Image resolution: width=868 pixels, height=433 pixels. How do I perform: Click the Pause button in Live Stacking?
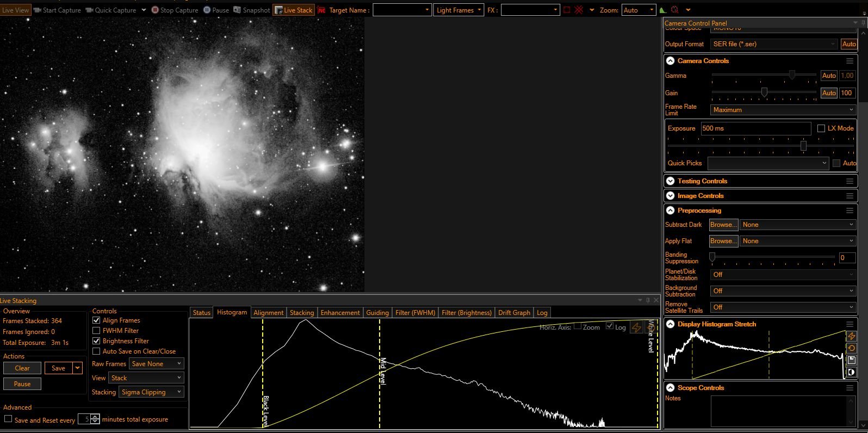[22, 384]
